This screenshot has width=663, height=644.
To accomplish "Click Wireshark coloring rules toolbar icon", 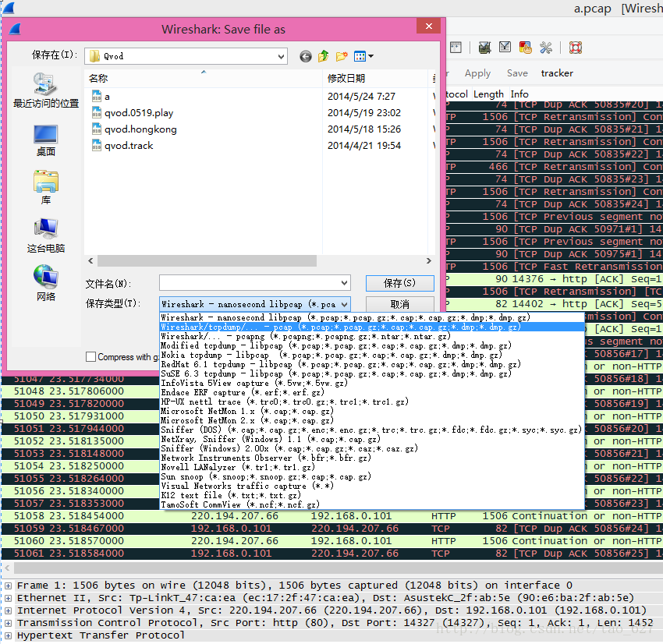I will click(x=525, y=48).
